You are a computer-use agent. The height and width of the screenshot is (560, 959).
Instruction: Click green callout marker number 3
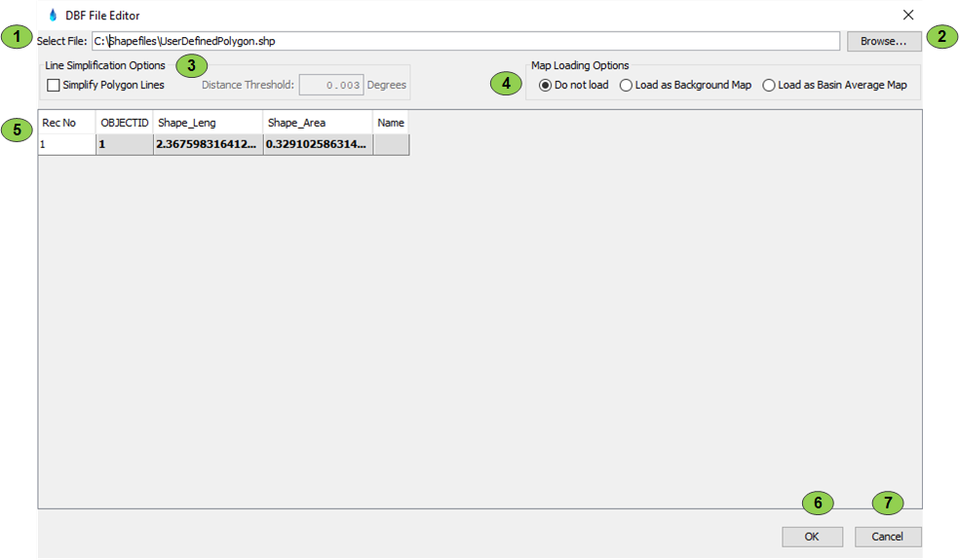point(191,66)
